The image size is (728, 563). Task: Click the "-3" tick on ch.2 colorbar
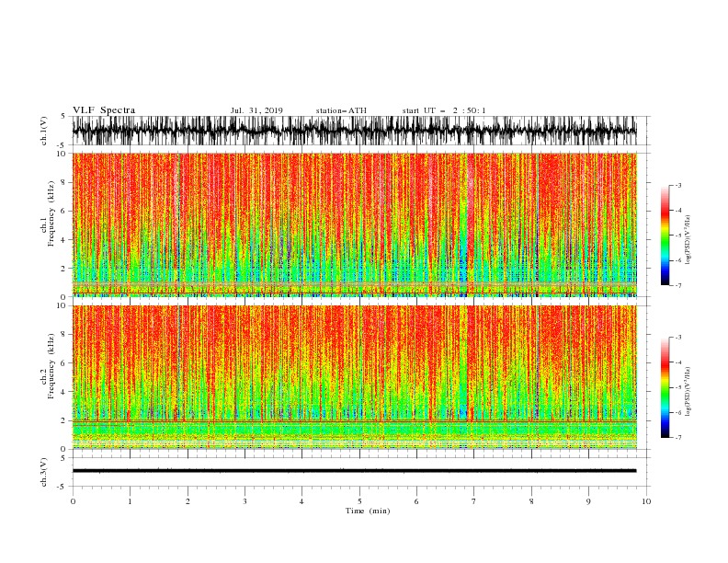(x=678, y=338)
